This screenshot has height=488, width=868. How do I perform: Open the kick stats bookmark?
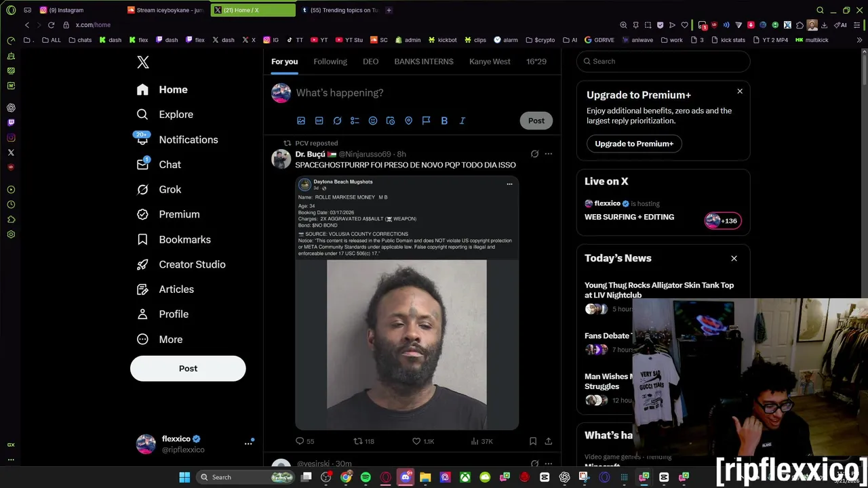pyautogui.click(x=728, y=40)
